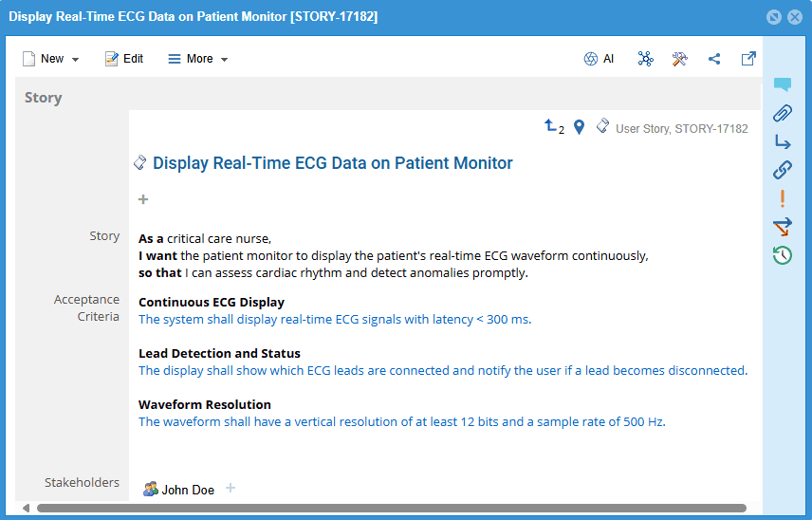This screenshot has height=520, width=812.
Task: Open the comments speech bubble in sidebar
Action: pyautogui.click(x=782, y=85)
